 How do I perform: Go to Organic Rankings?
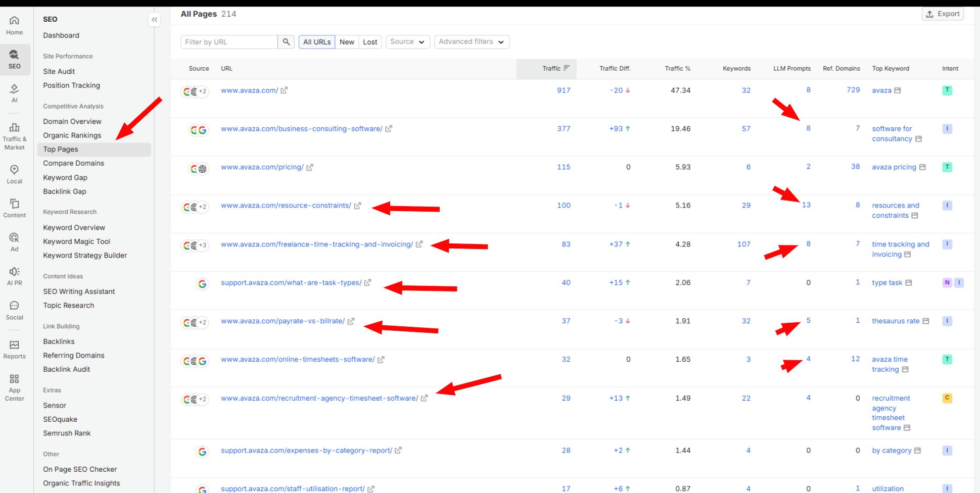pyautogui.click(x=72, y=136)
